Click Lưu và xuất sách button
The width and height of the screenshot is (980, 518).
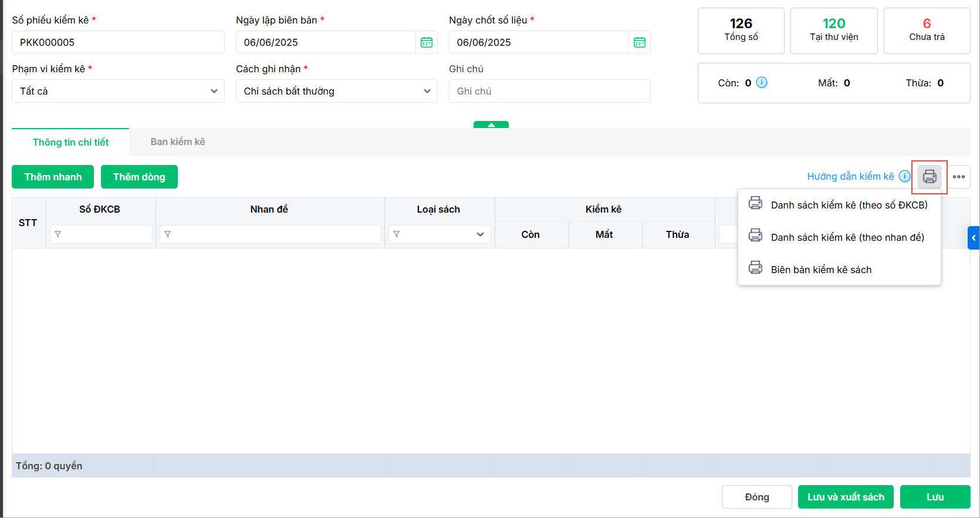(846, 497)
